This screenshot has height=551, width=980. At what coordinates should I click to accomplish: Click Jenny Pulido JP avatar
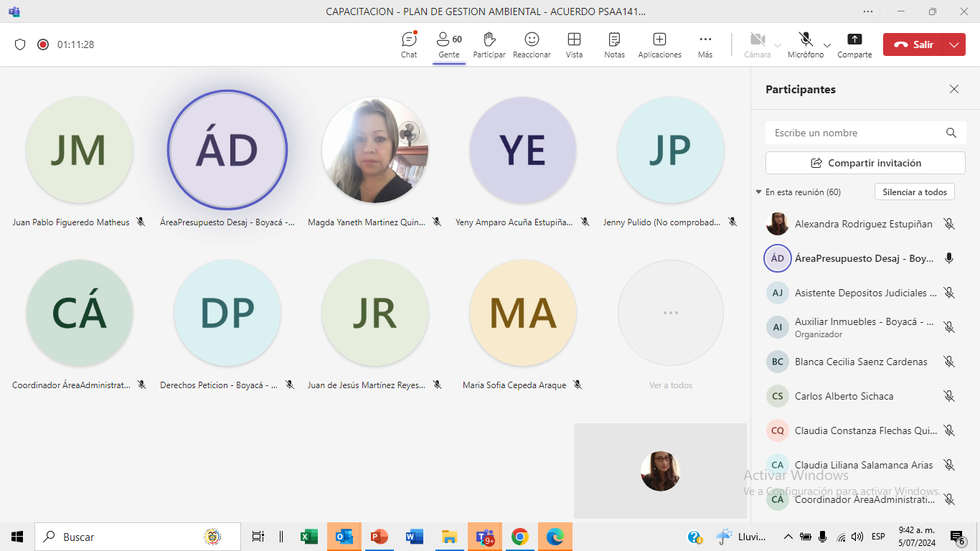click(x=671, y=150)
